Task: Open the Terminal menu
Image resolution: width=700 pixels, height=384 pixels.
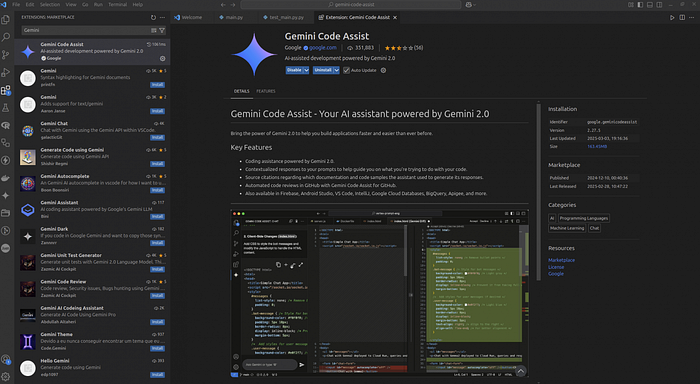Action: pos(117,4)
